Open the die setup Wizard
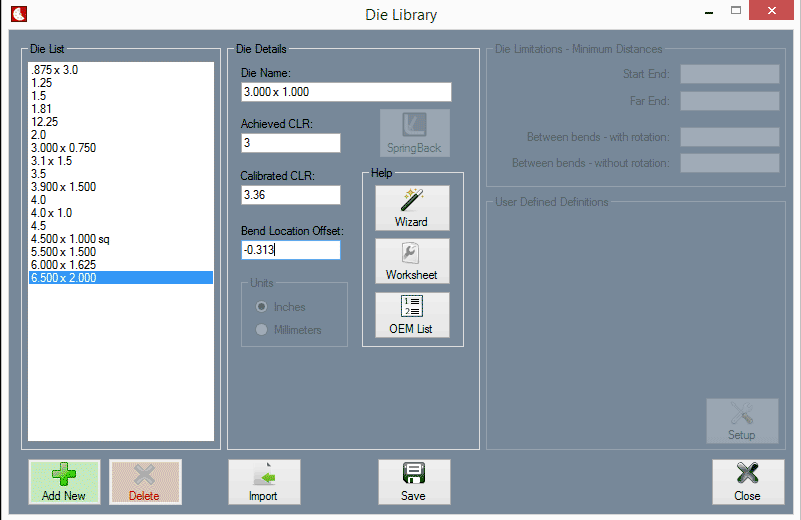The height and width of the screenshot is (520, 801). point(412,208)
